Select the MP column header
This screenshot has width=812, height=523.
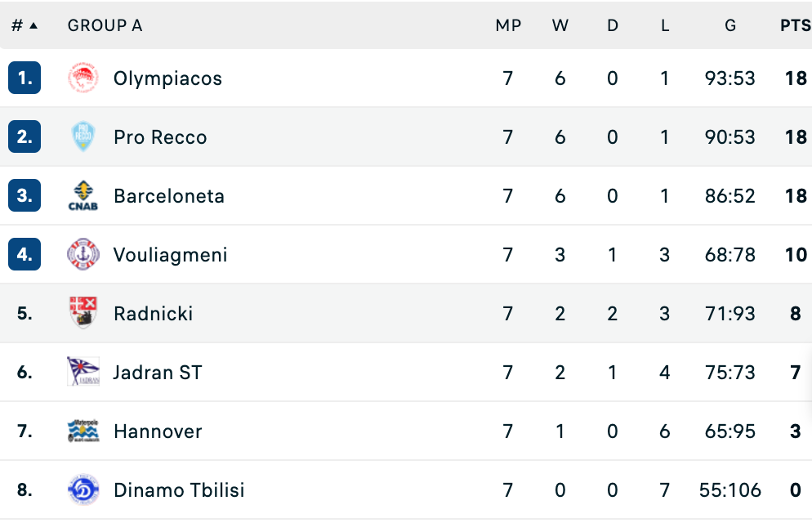(x=508, y=25)
